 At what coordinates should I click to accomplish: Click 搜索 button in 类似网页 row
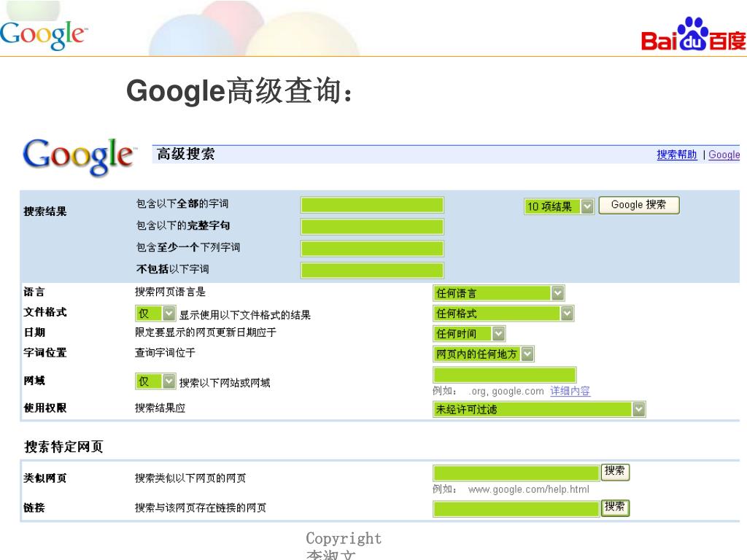pos(615,472)
